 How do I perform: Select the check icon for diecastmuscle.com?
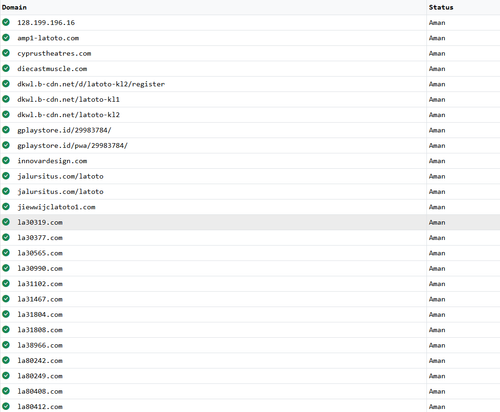pos(6,68)
